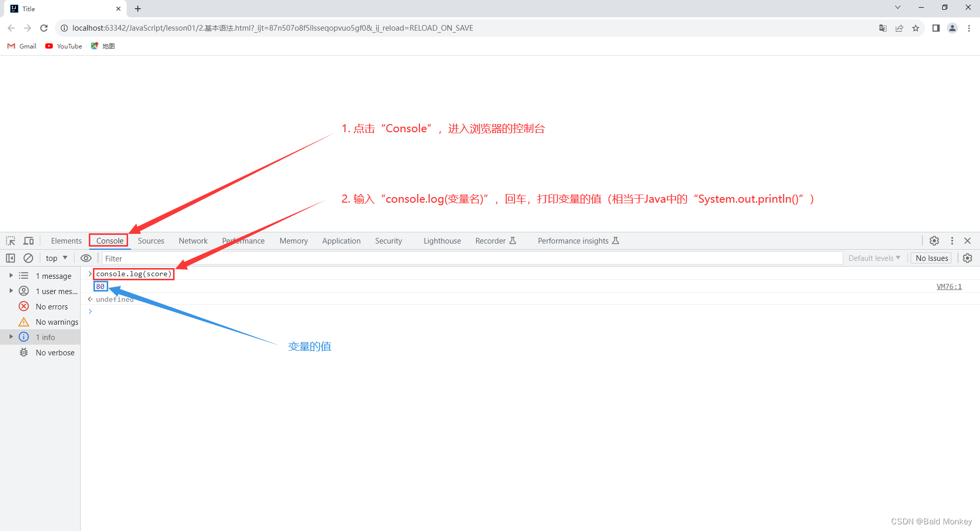Open the 地图 maps bookmark
The width and height of the screenshot is (980, 531).
click(x=103, y=46)
